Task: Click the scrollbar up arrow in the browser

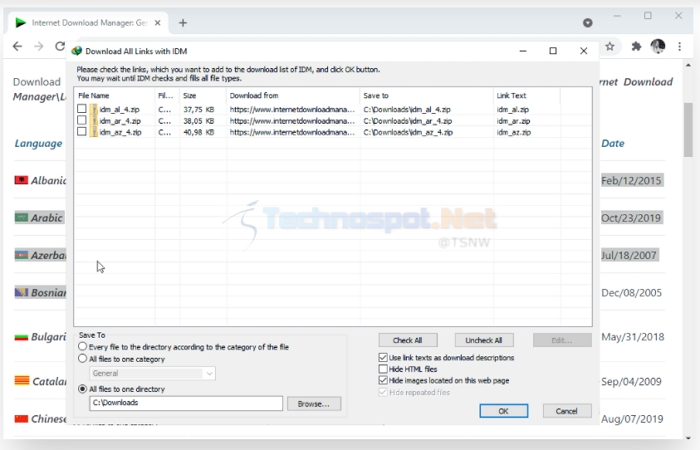Action: pos(688,66)
